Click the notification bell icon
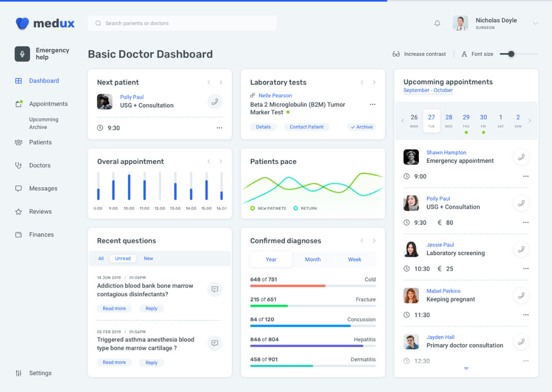 pyautogui.click(x=437, y=23)
